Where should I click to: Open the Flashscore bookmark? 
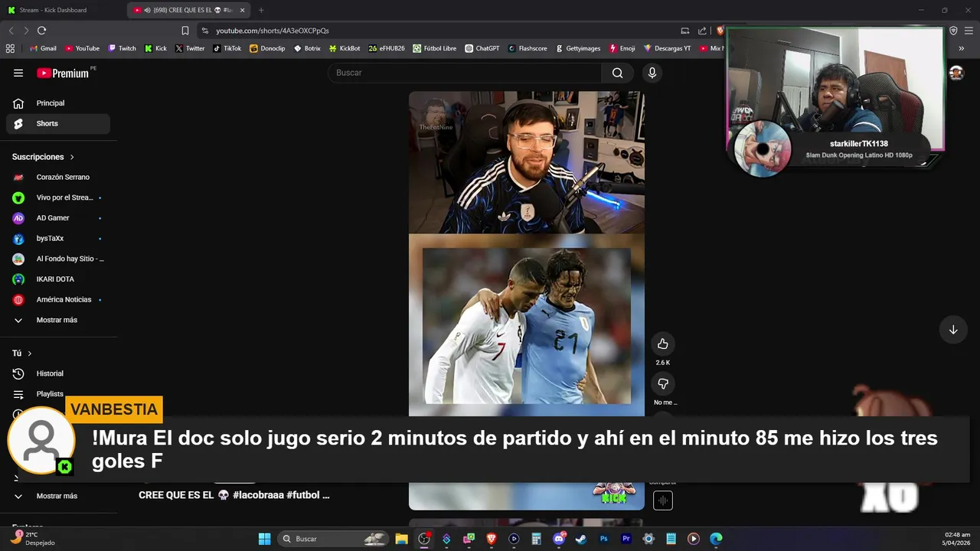coord(528,48)
